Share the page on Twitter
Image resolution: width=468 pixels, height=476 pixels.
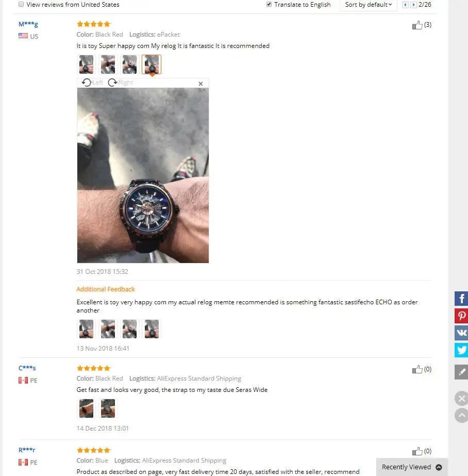click(461, 350)
